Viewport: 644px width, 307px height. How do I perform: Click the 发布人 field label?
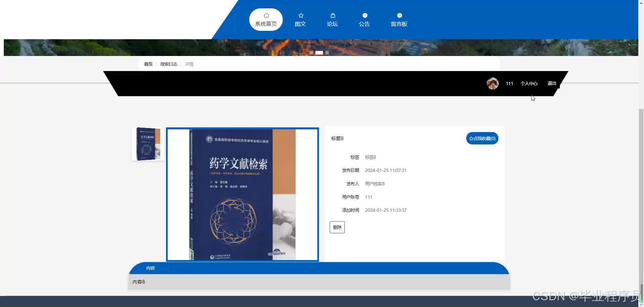click(x=353, y=184)
